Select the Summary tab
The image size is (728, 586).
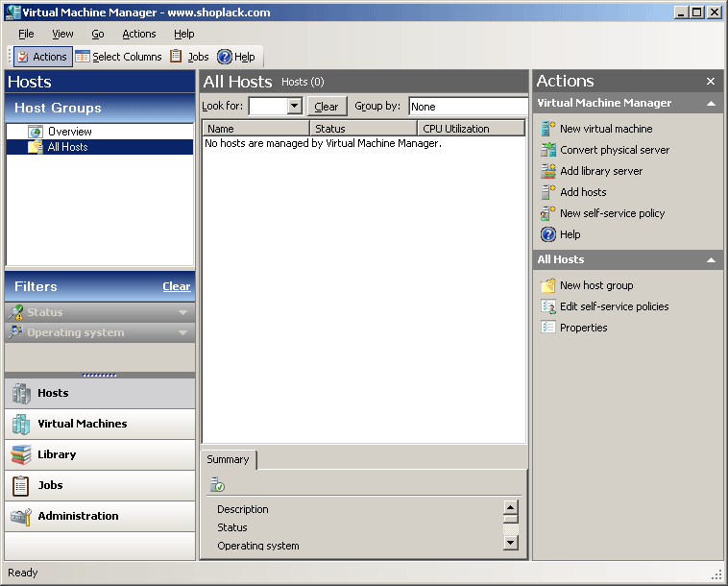(x=228, y=459)
